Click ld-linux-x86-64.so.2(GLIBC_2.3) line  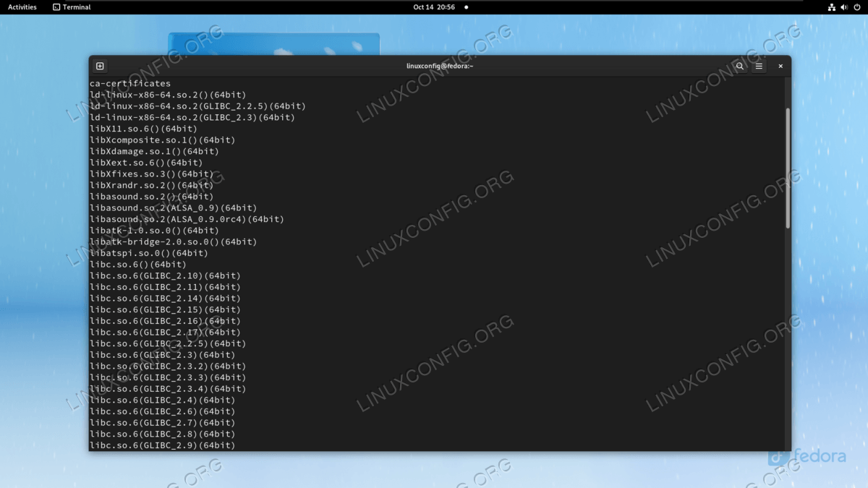point(192,117)
